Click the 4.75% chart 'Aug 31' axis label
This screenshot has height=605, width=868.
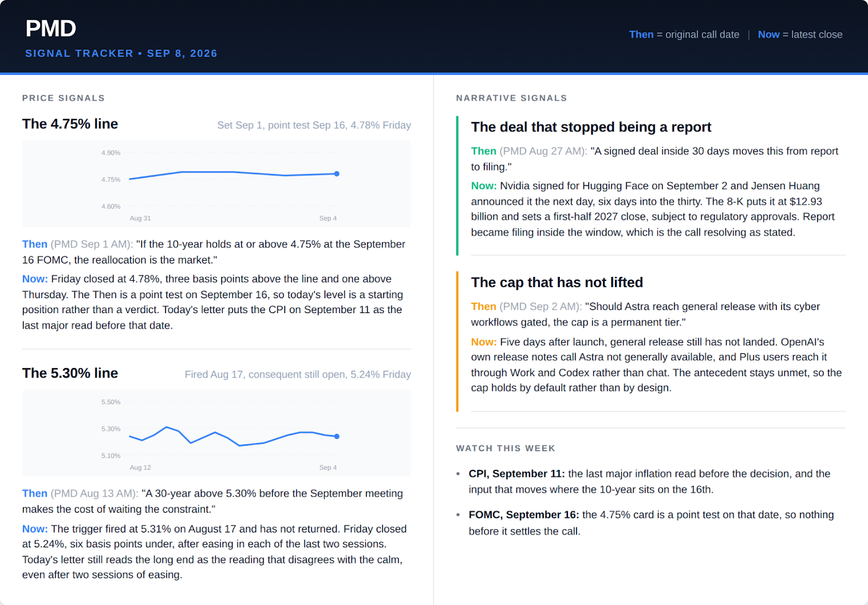coord(140,218)
